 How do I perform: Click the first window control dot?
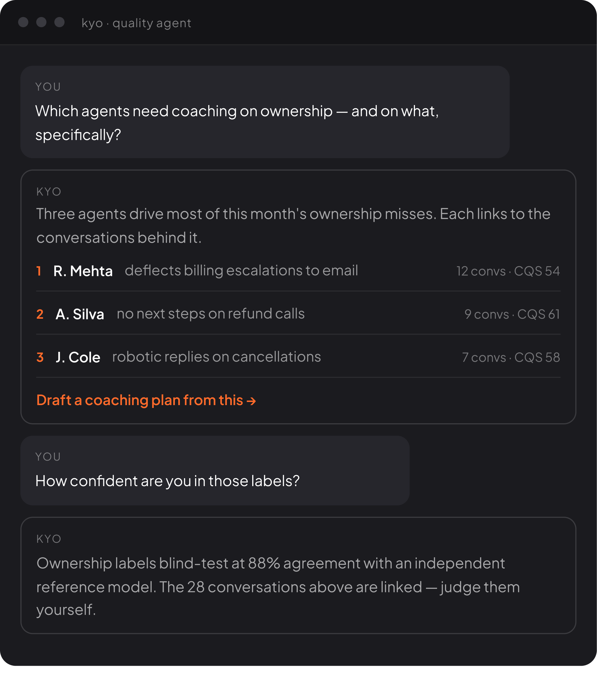23,22
